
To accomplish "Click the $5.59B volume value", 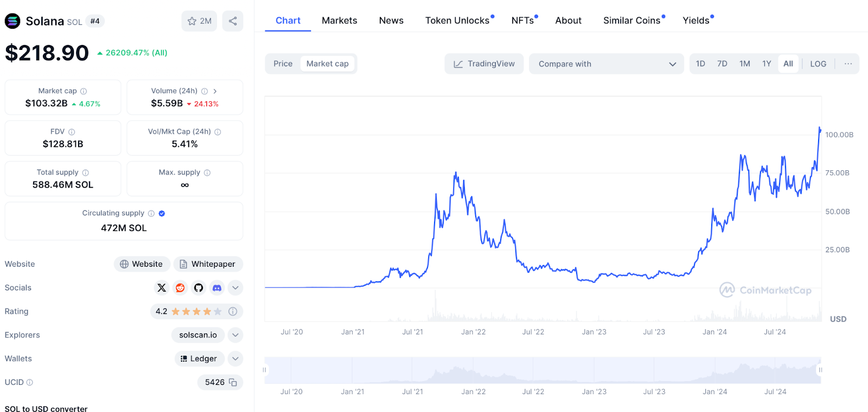I will [167, 103].
